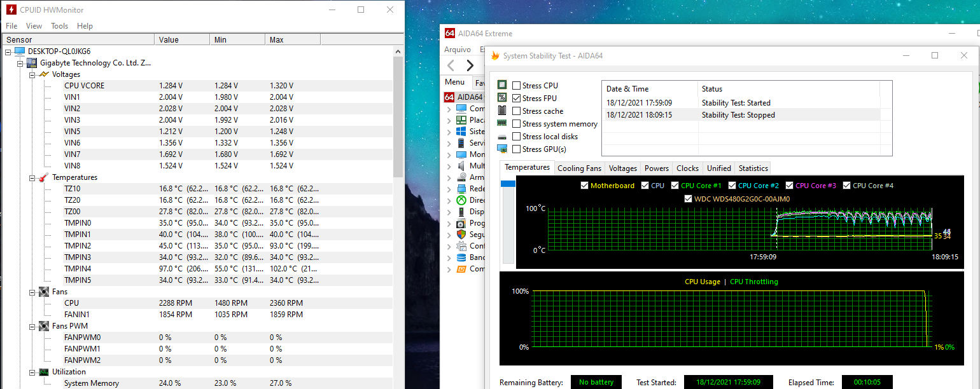Collapse the Fans section in HWMonitor
This screenshot has width=980, height=389.
(32, 292)
